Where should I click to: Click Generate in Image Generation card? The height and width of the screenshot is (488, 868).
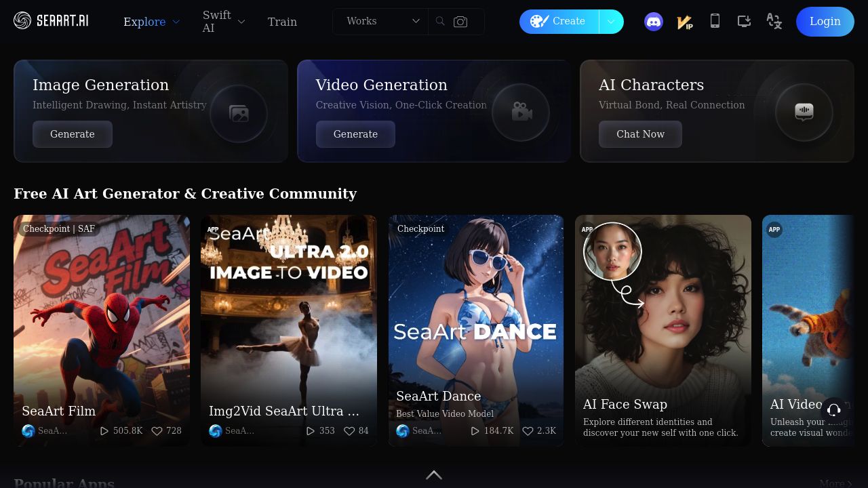pos(73,134)
